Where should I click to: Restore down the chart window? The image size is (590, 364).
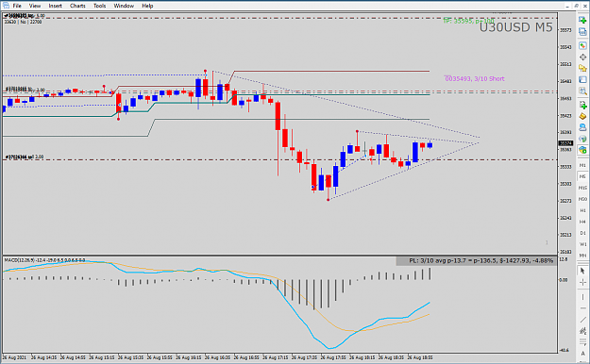click(x=576, y=6)
